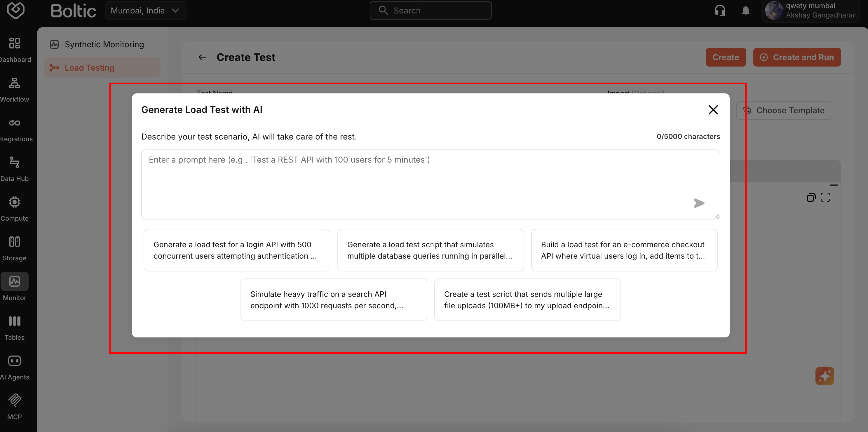
Task: Click the sparkle AI assistant icon
Action: 824,376
